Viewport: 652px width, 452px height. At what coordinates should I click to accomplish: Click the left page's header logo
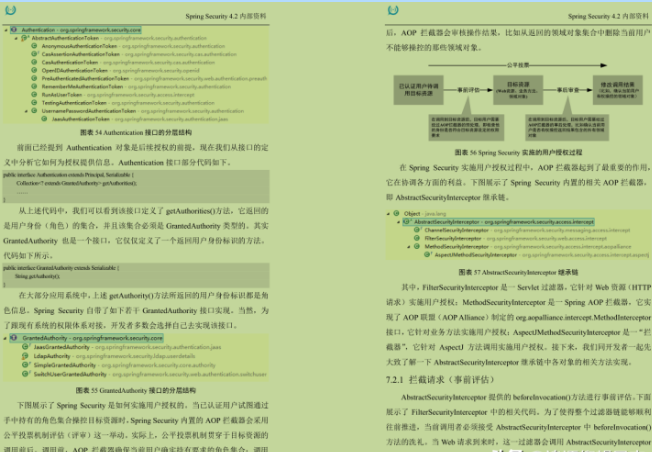[10, 10]
